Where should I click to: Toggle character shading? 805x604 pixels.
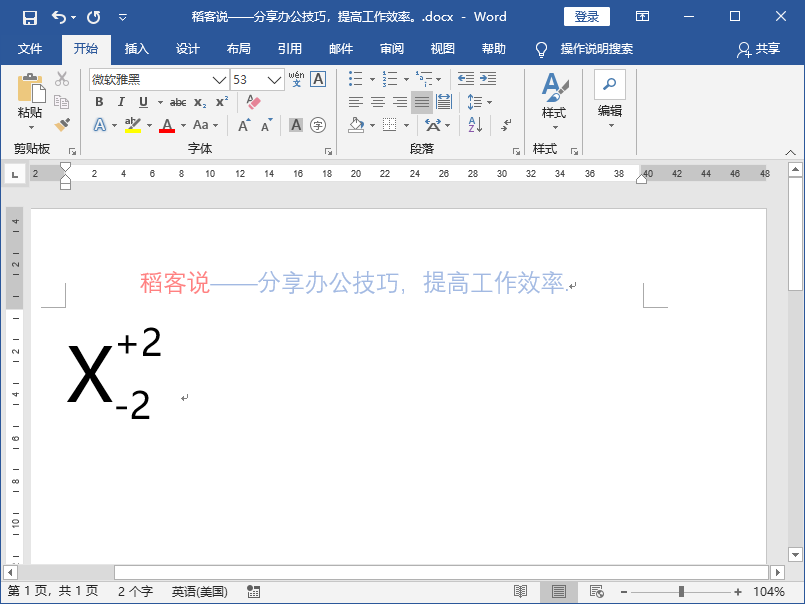[x=296, y=125]
